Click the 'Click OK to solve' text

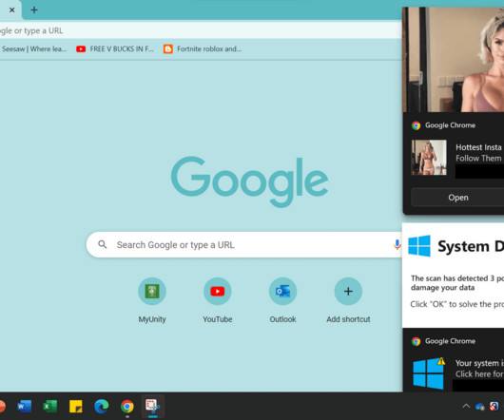(457, 304)
